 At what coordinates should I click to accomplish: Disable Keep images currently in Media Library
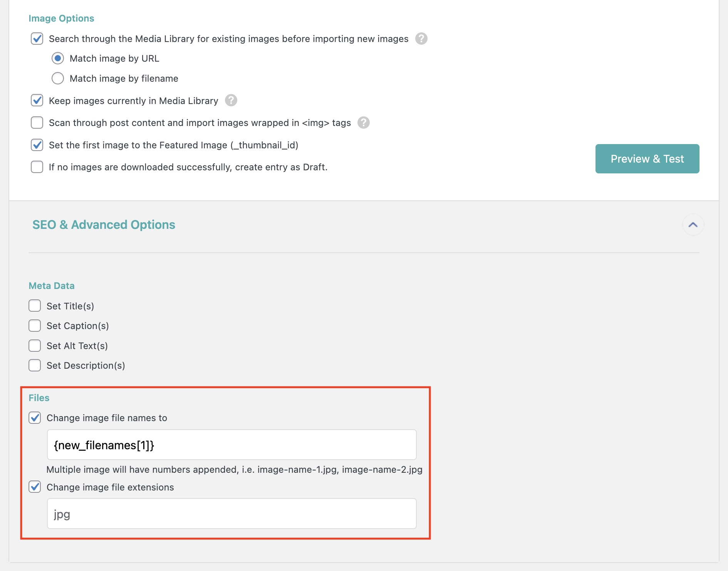pos(37,101)
